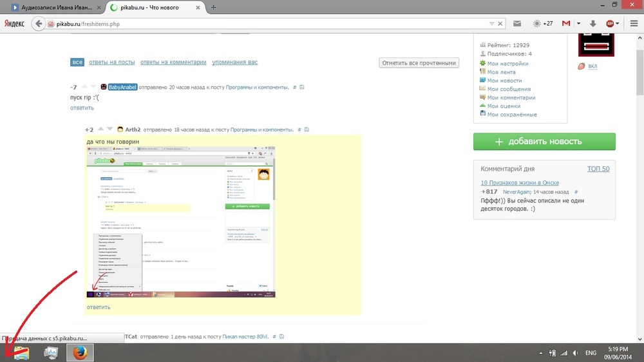Viewport: 644px width, 362px height.
Task: Select the "ответы на комментарии" filter
Action: point(173,62)
